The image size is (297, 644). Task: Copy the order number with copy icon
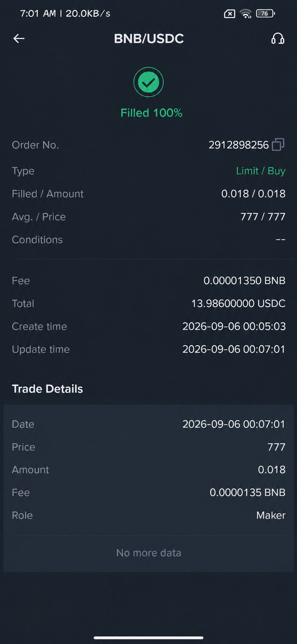point(278,144)
